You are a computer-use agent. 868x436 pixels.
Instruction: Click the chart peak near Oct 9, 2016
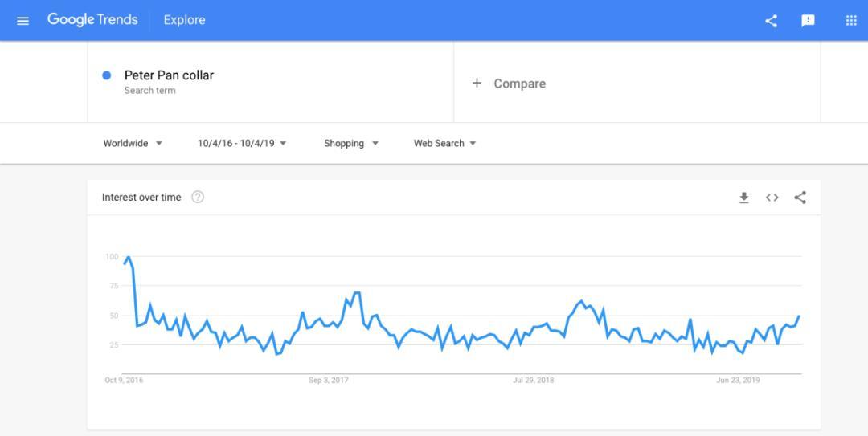tap(129, 257)
